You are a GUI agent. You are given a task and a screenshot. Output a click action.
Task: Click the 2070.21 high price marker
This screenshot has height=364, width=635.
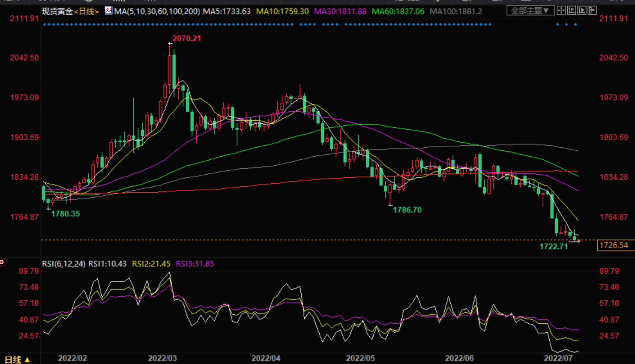[x=186, y=38]
